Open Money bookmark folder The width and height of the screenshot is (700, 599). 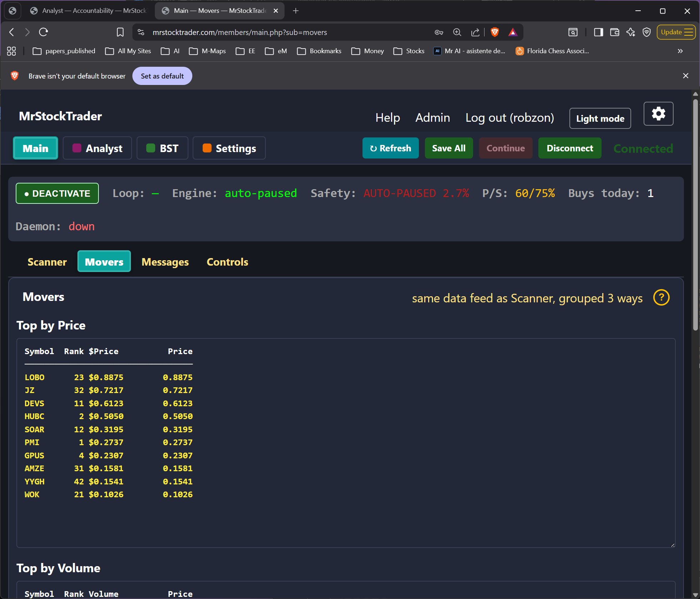(367, 51)
